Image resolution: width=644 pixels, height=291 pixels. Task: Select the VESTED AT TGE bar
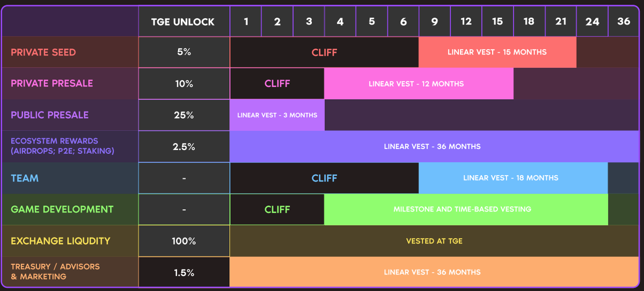point(434,241)
